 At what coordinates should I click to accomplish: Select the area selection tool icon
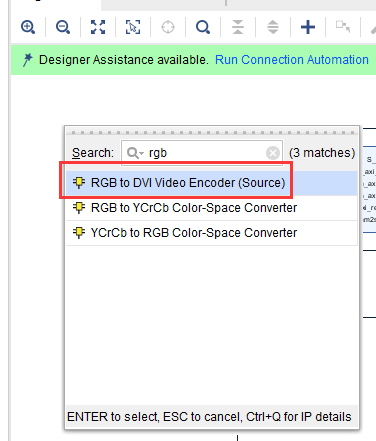point(133,27)
